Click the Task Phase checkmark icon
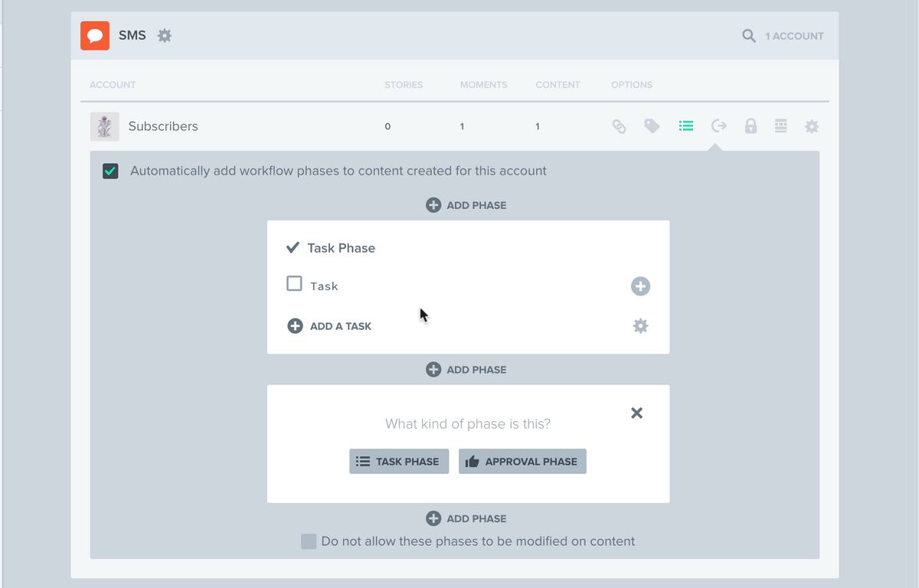The height and width of the screenshot is (588, 919). pyautogui.click(x=293, y=247)
